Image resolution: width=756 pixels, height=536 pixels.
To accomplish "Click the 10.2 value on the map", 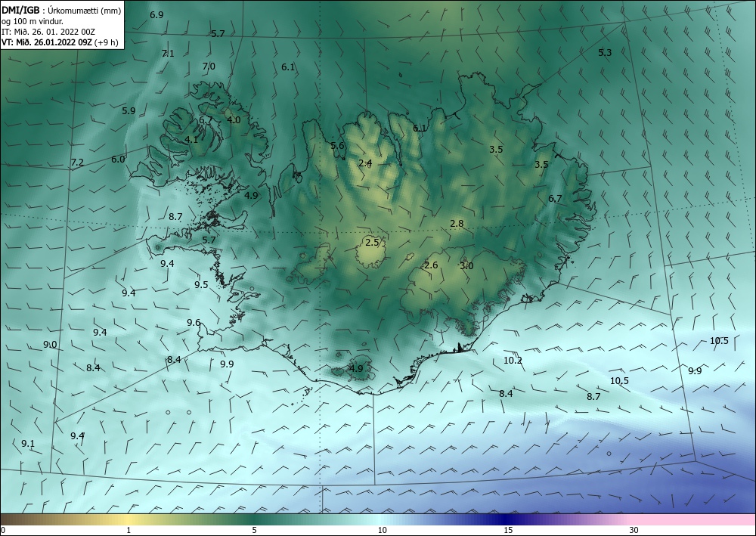I will pyautogui.click(x=513, y=361).
